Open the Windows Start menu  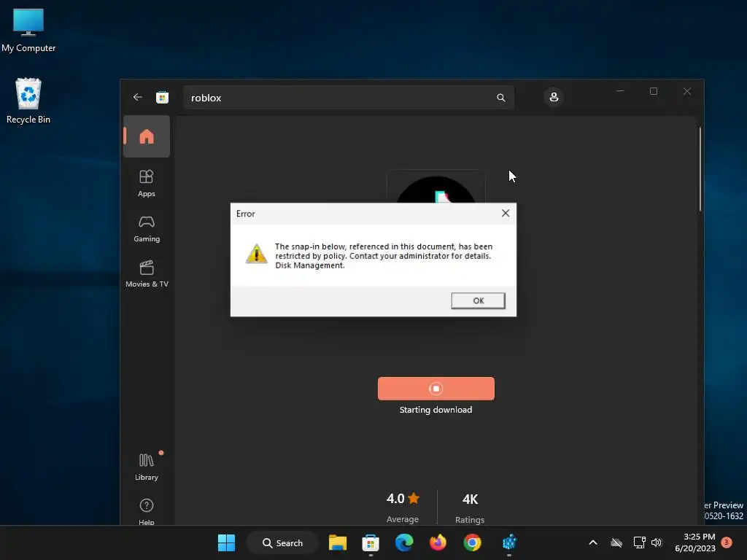pos(226,542)
